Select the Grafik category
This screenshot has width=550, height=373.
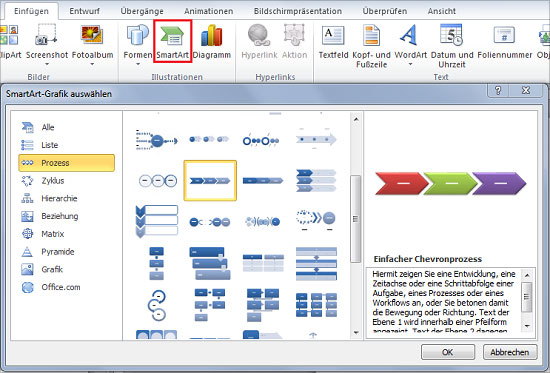coord(66,269)
